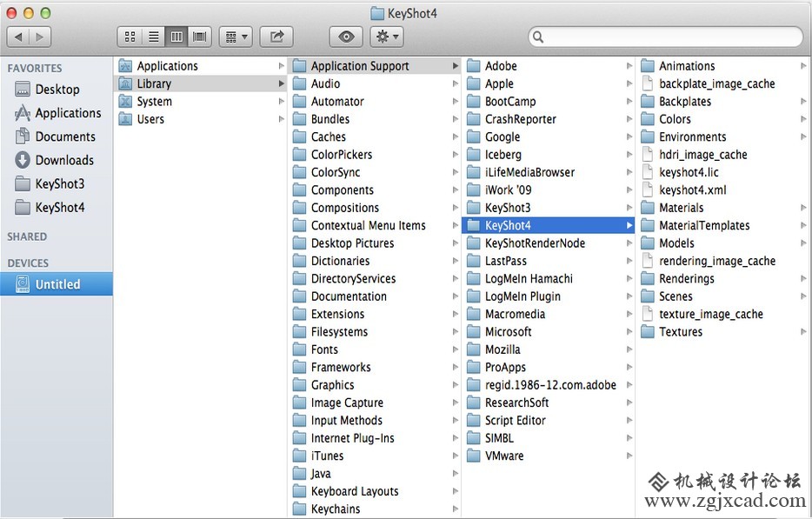812x519 pixels.
Task: Select the keyshot4.lic file
Action: (x=722, y=172)
